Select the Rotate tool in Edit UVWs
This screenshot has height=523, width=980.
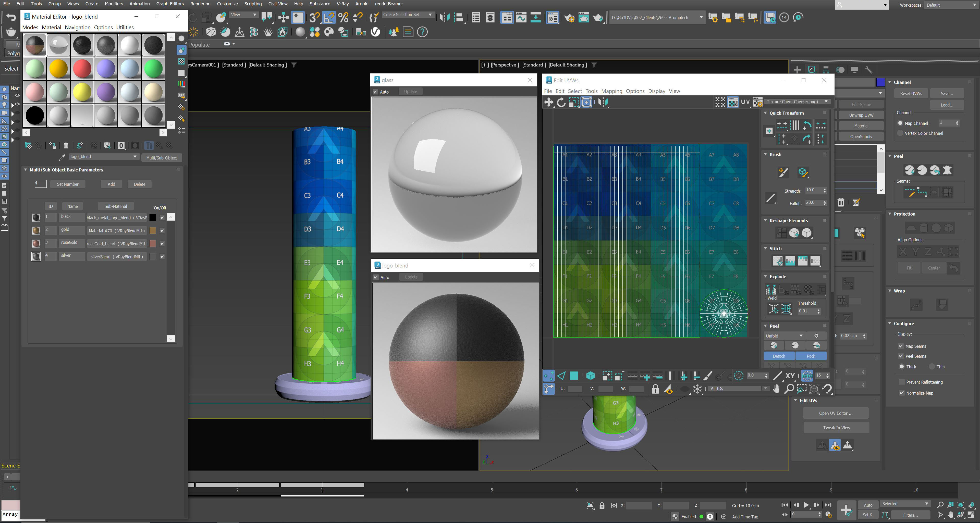[x=561, y=102]
